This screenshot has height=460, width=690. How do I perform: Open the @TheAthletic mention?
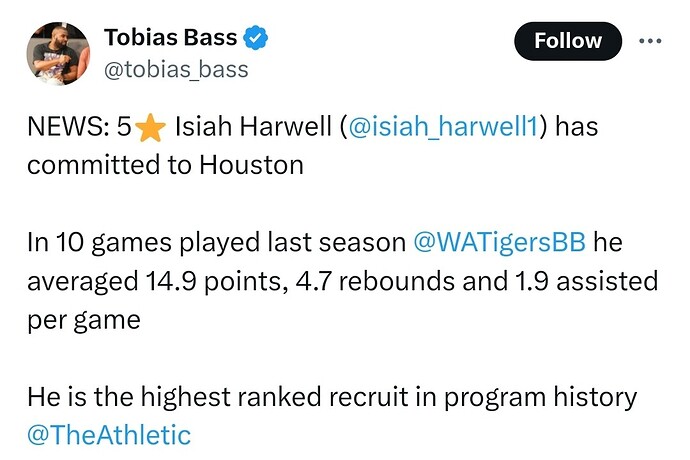click(x=109, y=435)
